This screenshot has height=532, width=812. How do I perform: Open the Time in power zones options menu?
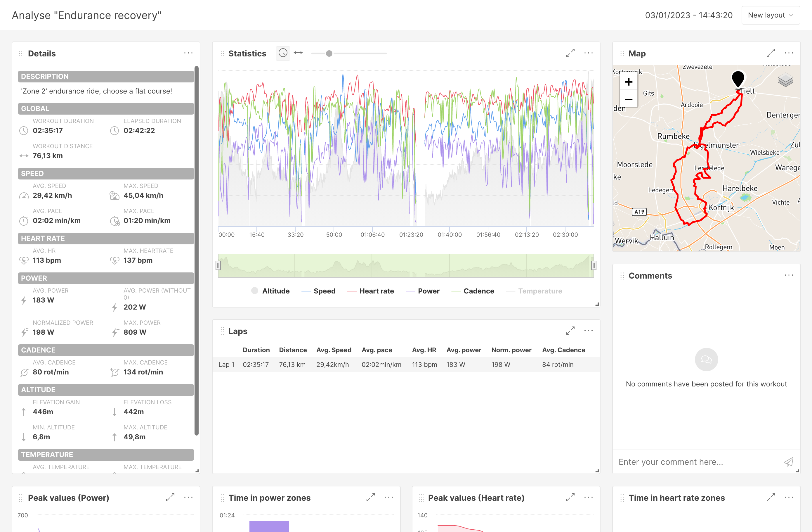(x=388, y=498)
